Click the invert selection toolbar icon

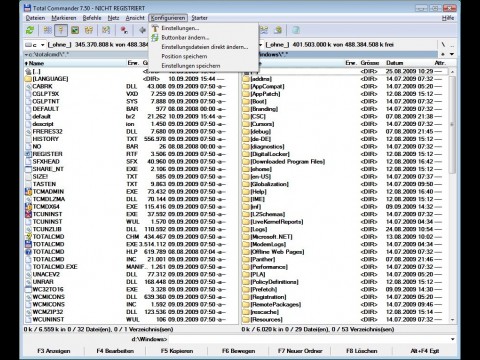pos(106,30)
